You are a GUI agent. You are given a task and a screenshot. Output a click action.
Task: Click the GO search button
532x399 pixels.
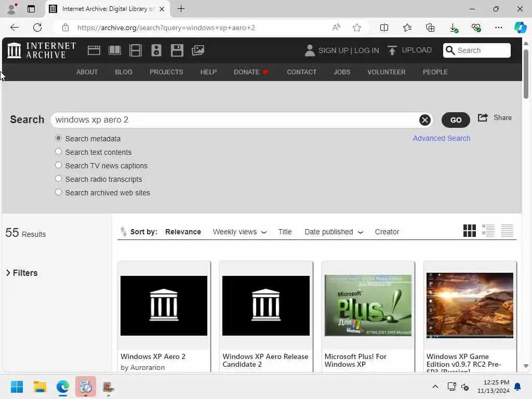tap(456, 120)
